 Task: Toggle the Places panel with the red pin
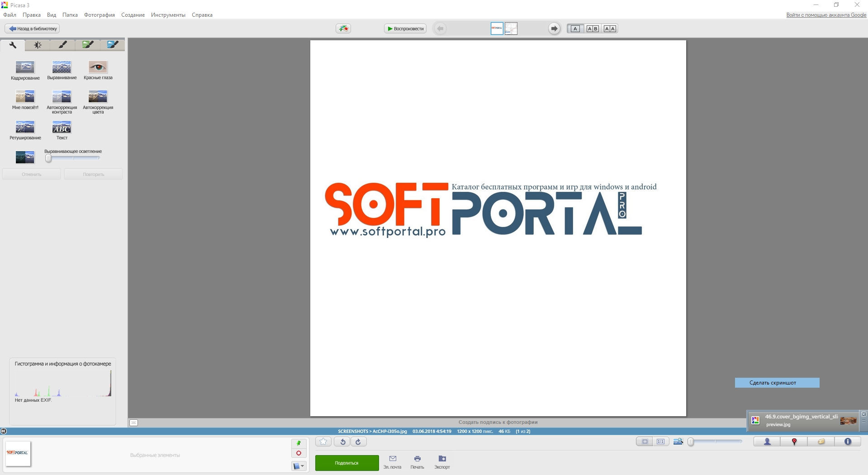794,442
